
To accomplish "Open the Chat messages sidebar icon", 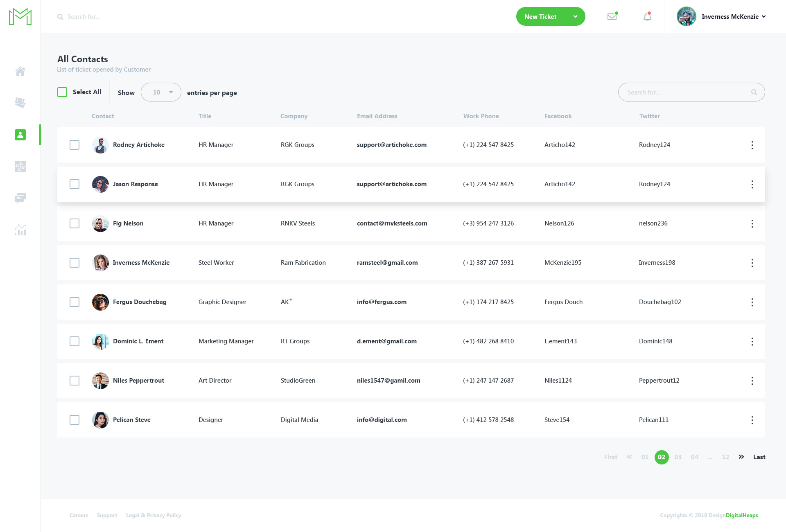I will click(20, 198).
